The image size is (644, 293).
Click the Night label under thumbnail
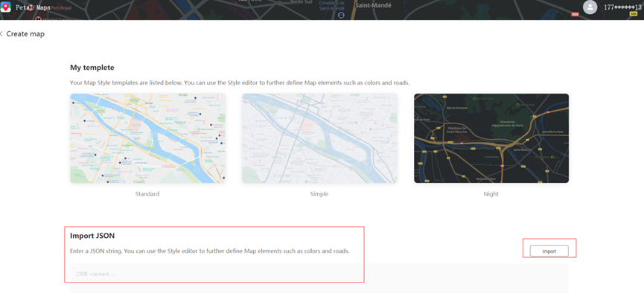(x=491, y=194)
